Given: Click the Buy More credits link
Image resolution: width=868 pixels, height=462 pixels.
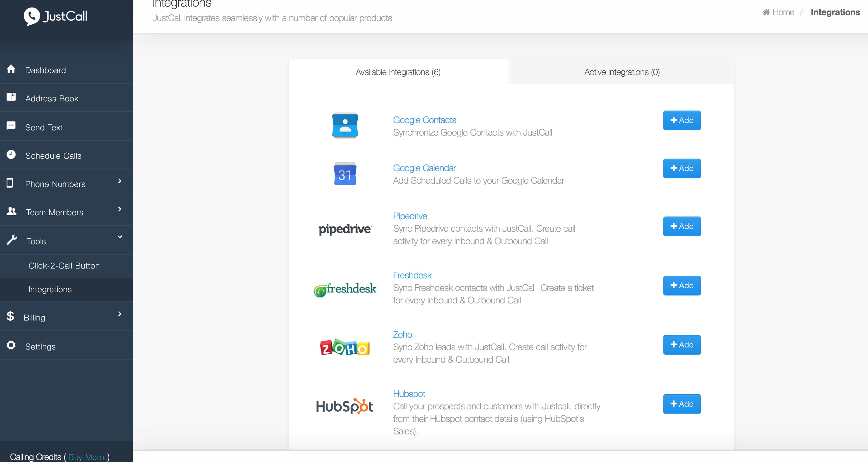Looking at the screenshot, I should click(86, 457).
